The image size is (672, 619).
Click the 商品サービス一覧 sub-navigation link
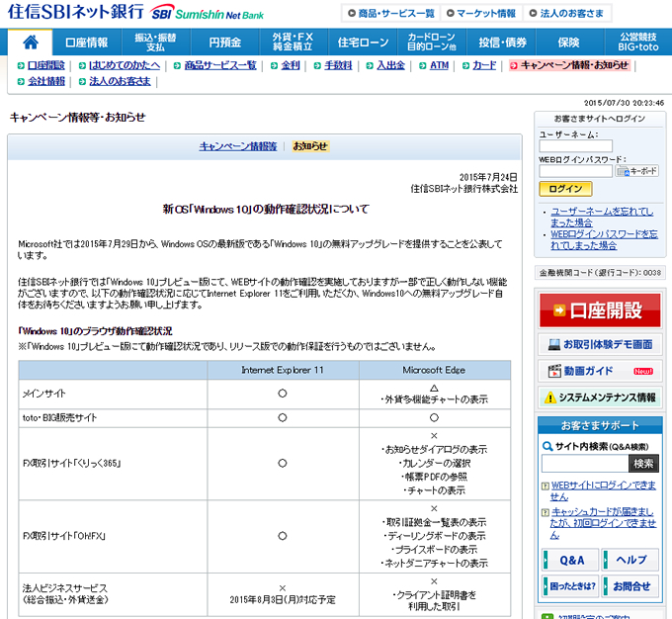[220, 65]
